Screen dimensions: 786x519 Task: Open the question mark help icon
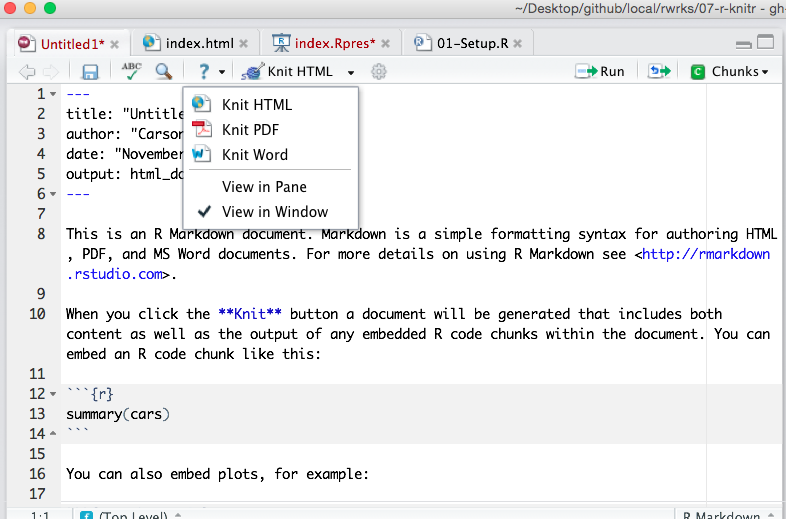click(x=204, y=71)
